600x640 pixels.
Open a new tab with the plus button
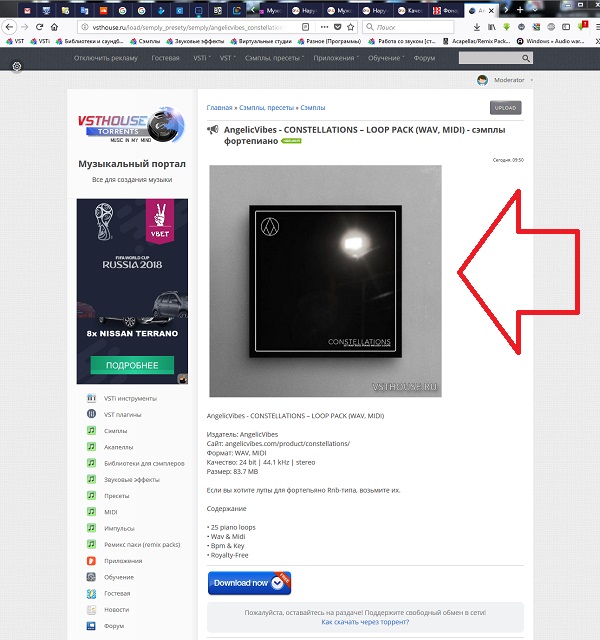click(520, 10)
